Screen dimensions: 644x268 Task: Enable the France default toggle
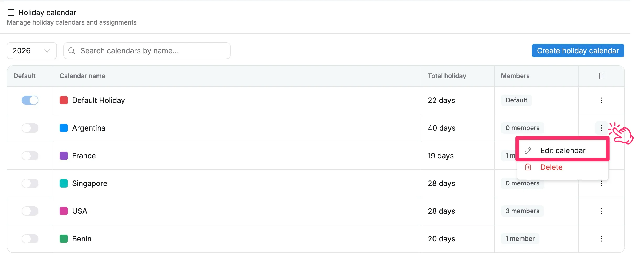(30, 156)
